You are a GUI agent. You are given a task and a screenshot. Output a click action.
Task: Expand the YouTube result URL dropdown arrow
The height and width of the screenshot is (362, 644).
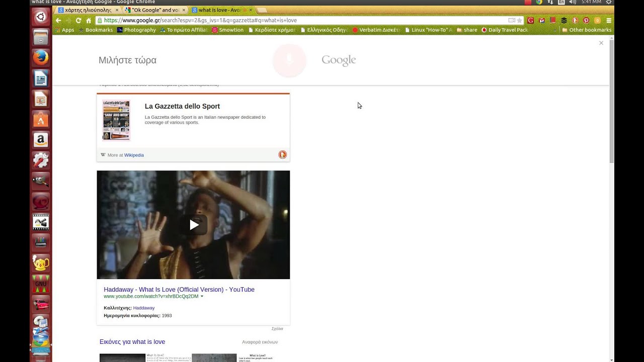(x=202, y=297)
